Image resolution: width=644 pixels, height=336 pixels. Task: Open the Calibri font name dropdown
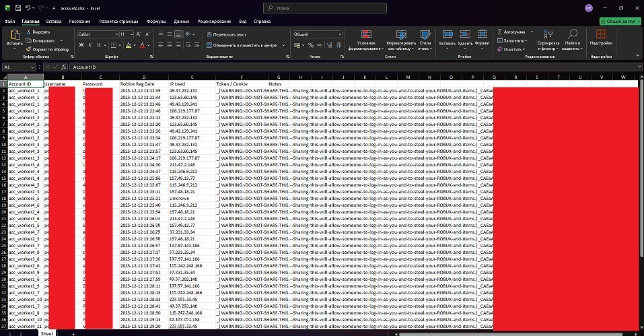[116, 34]
